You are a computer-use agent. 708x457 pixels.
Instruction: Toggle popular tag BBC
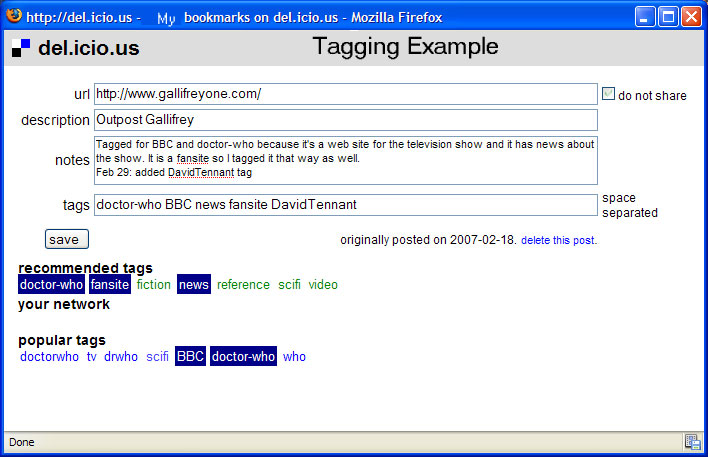(190, 356)
